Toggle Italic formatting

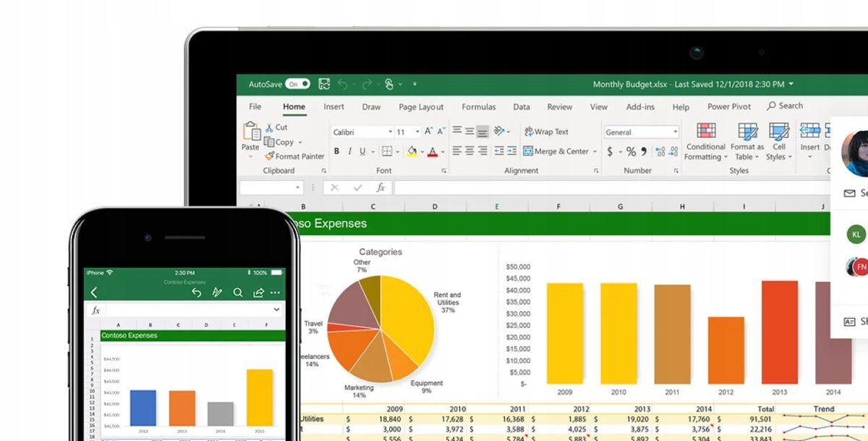(x=349, y=151)
